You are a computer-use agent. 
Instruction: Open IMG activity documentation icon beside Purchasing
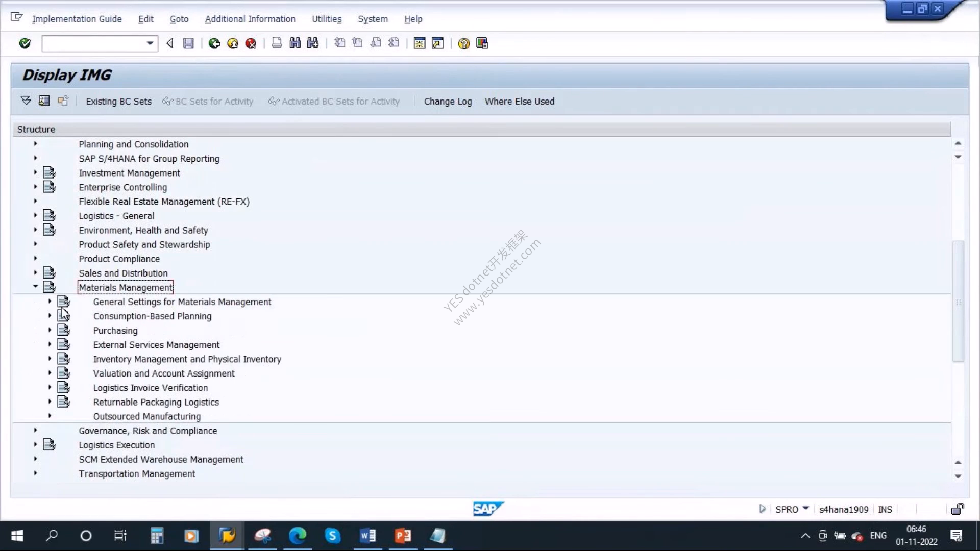coord(63,330)
